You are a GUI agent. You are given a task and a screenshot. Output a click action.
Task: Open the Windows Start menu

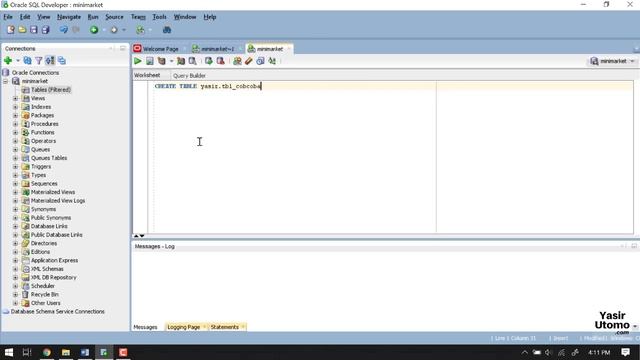9,352
